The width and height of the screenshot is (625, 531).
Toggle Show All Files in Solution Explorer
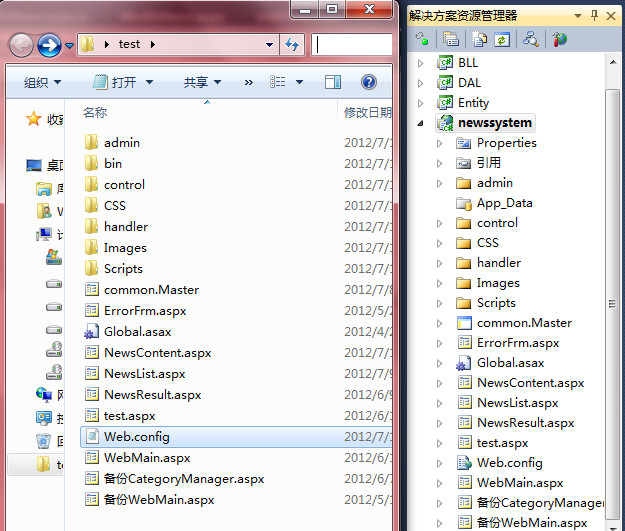(x=479, y=39)
